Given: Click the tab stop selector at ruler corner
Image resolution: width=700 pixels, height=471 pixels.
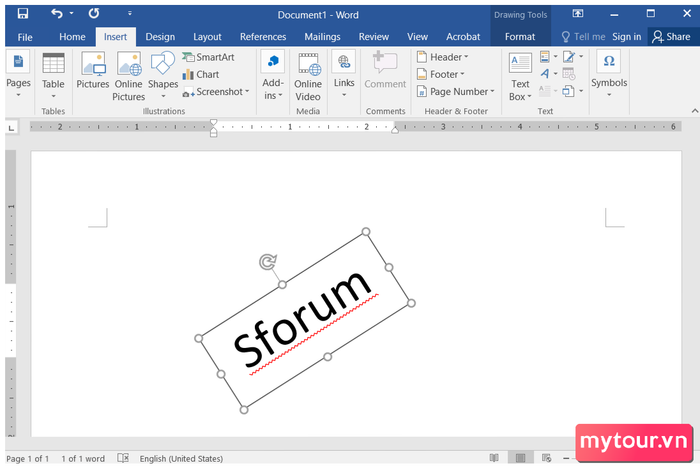Looking at the screenshot, I should point(12,128).
